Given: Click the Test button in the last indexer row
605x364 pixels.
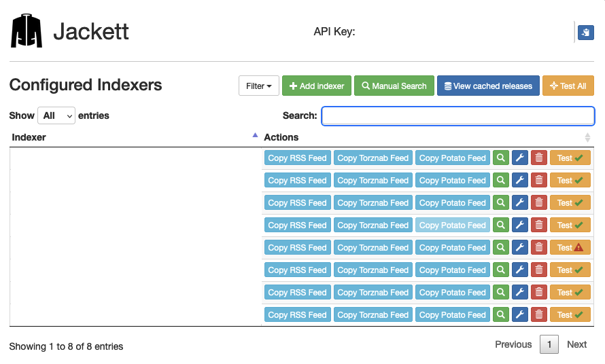Looking at the screenshot, I should tap(570, 314).
